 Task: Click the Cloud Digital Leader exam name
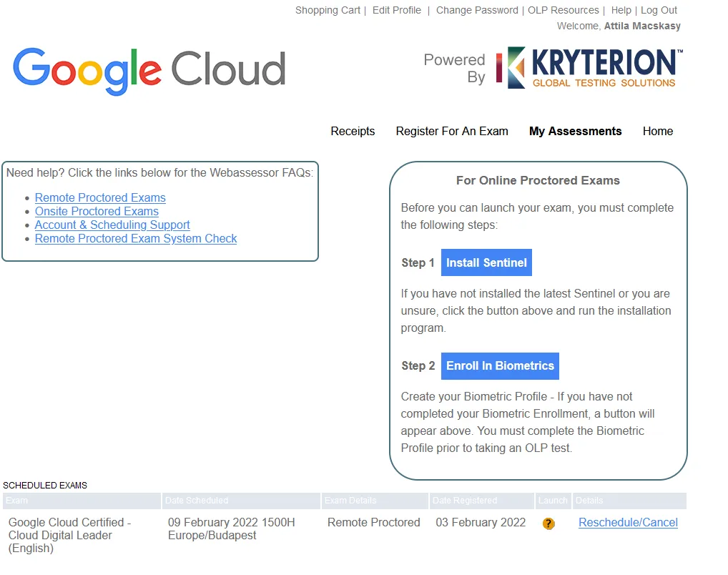[x=69, y=535]
